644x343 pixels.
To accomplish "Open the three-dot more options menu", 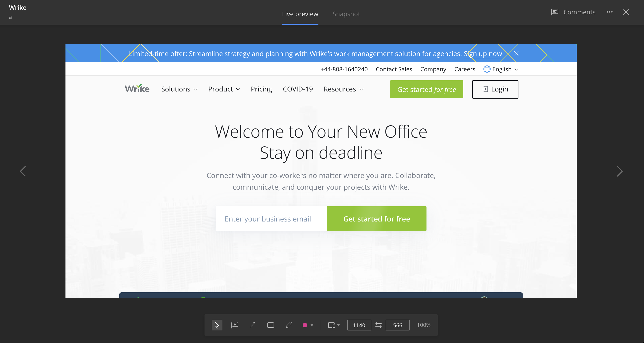I will pyautogui.click(x=609, y=12).
